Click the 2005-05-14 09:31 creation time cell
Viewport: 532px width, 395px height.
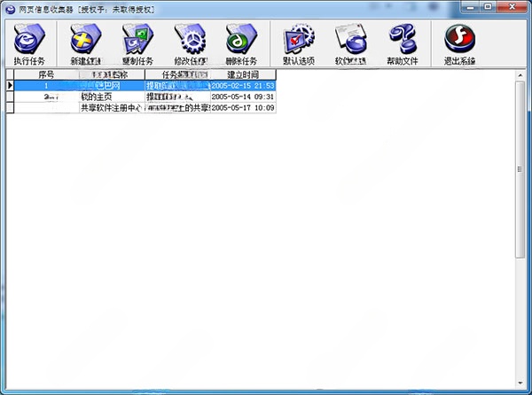242,97
